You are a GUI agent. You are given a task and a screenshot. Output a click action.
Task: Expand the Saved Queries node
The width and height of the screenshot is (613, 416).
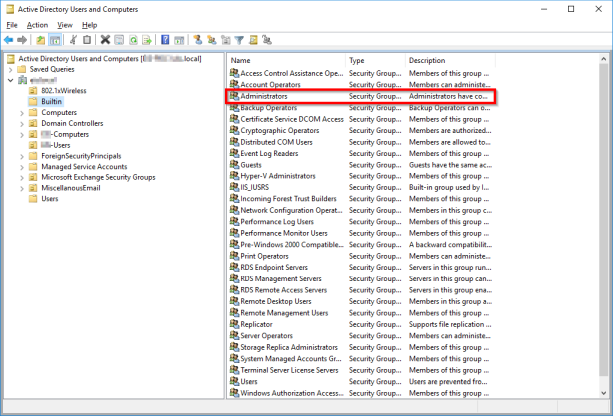point(11,70)
